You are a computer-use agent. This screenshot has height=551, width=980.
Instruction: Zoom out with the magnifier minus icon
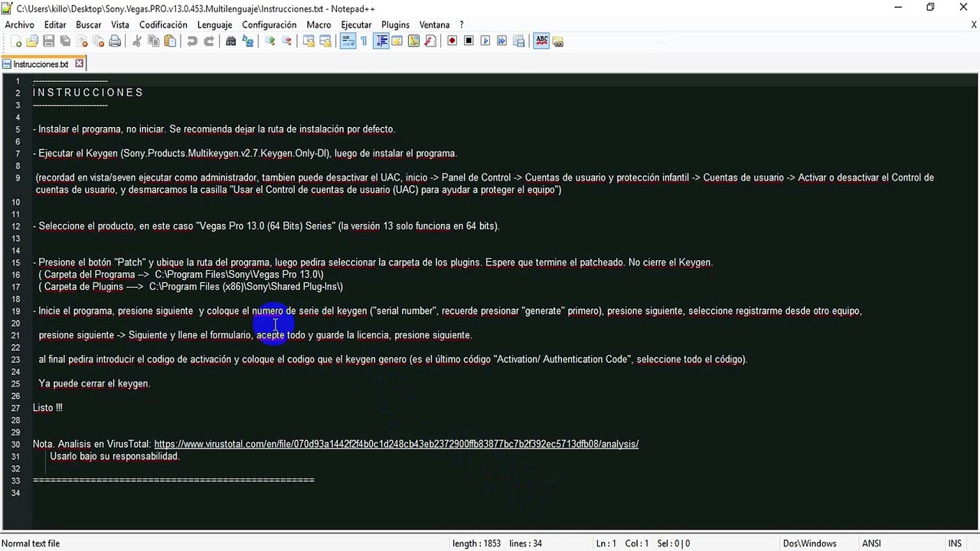click(x=286, y=41)
